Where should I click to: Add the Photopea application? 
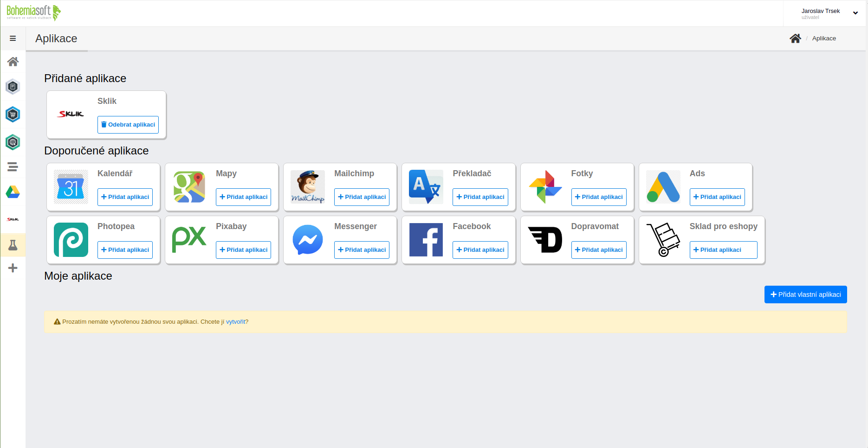pyautogui.click(x=125, y=250)
